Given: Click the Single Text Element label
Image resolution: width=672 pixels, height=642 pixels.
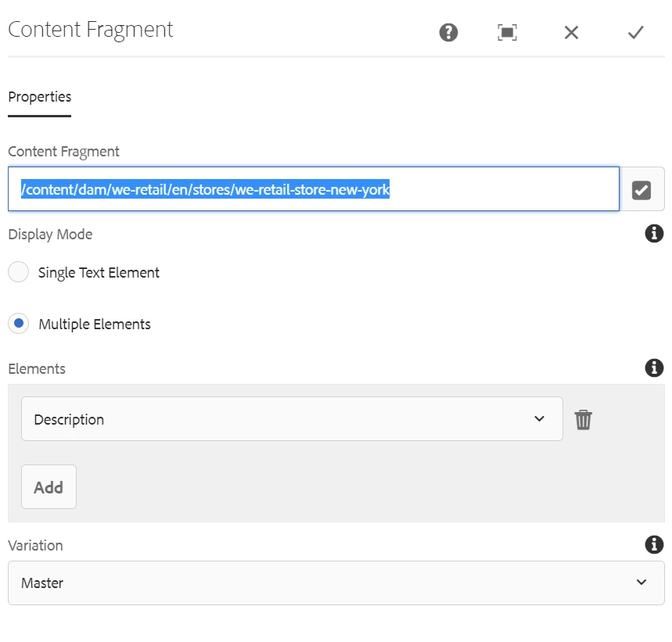Looking at the screenshot, I should [x=99, y=272].
